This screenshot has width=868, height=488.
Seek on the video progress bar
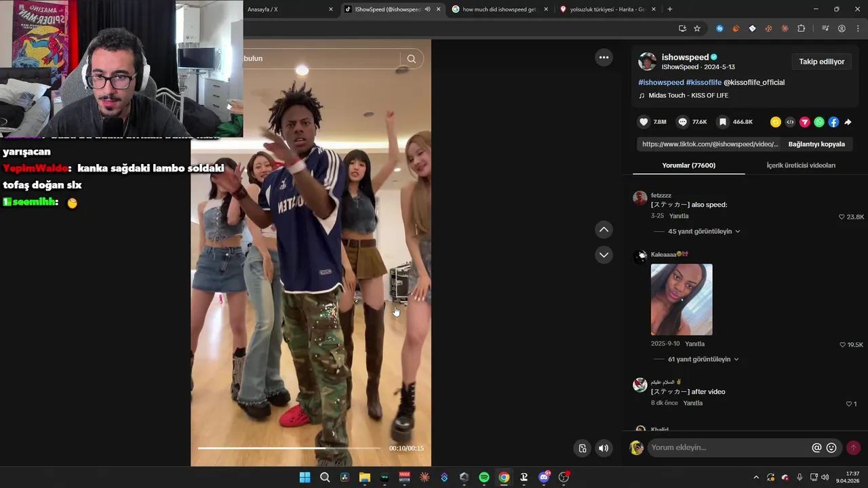tap(289, 448)
